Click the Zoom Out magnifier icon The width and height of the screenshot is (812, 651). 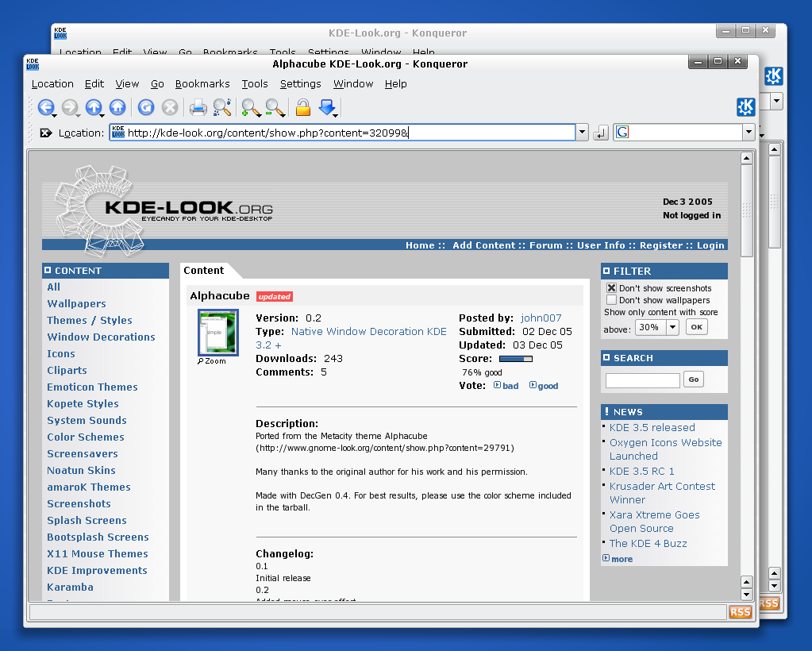click(275, 107)
